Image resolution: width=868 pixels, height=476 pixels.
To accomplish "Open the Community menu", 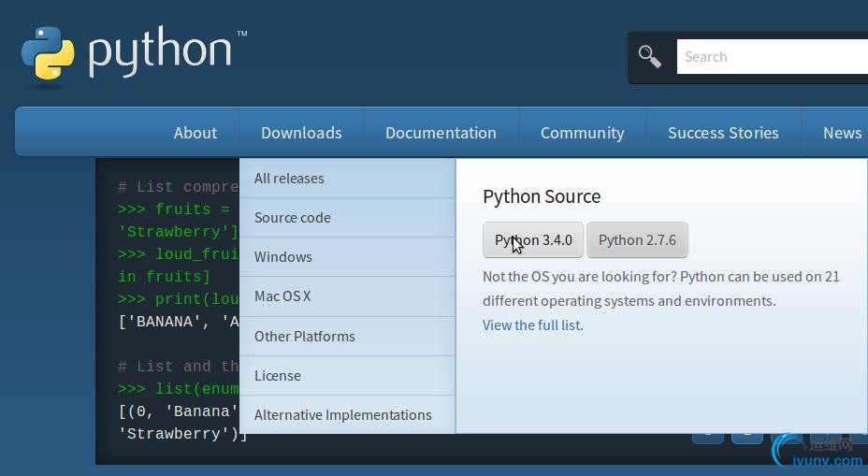I will (583, 132).
